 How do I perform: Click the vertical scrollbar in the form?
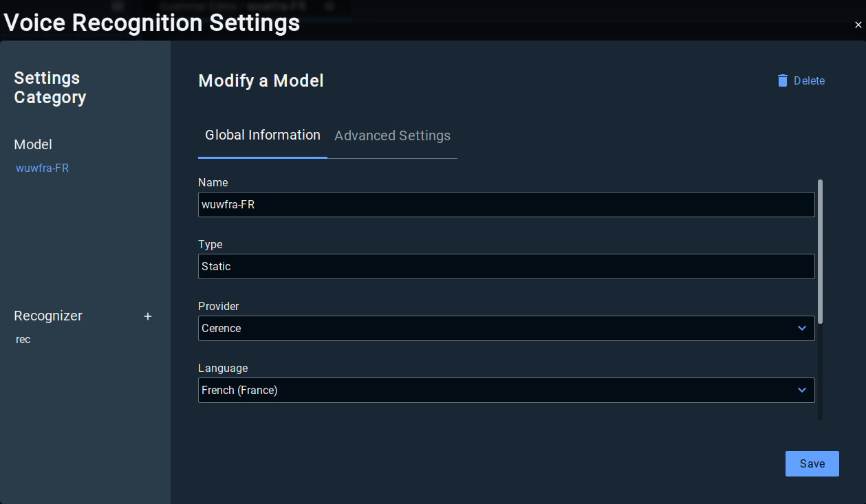tap(820, 251)
